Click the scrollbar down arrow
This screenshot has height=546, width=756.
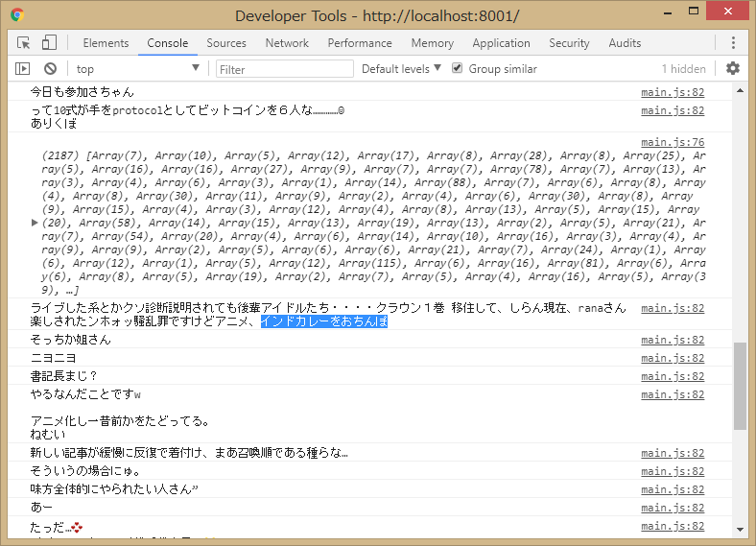(740, 529)
